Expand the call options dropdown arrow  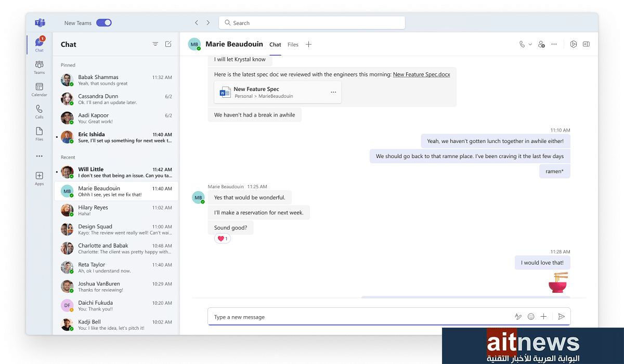(530, 45)
